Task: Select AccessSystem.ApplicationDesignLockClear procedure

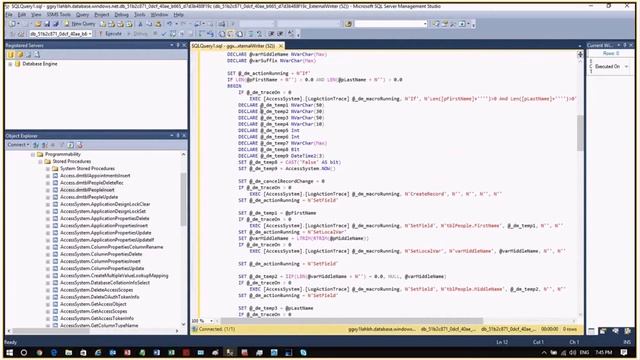Action: tap(105, 204)
